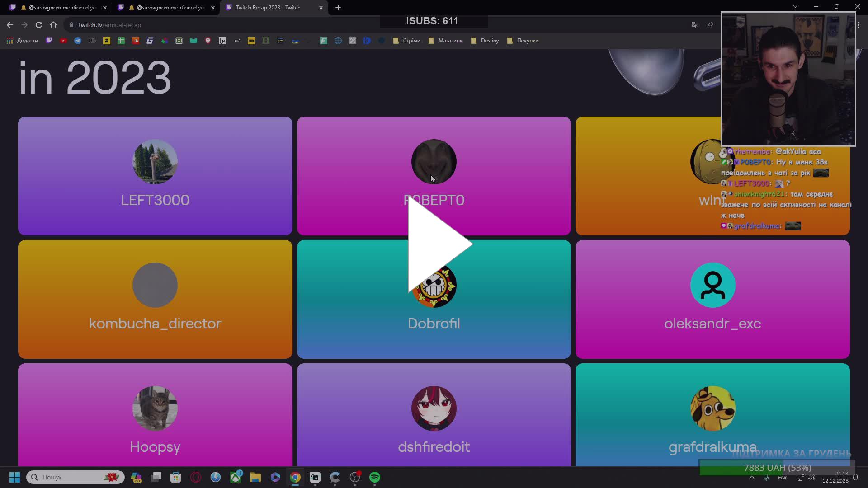This screenshot has height=488, width=868.
Task: Click the browser back navigation button
Action: 10,25
